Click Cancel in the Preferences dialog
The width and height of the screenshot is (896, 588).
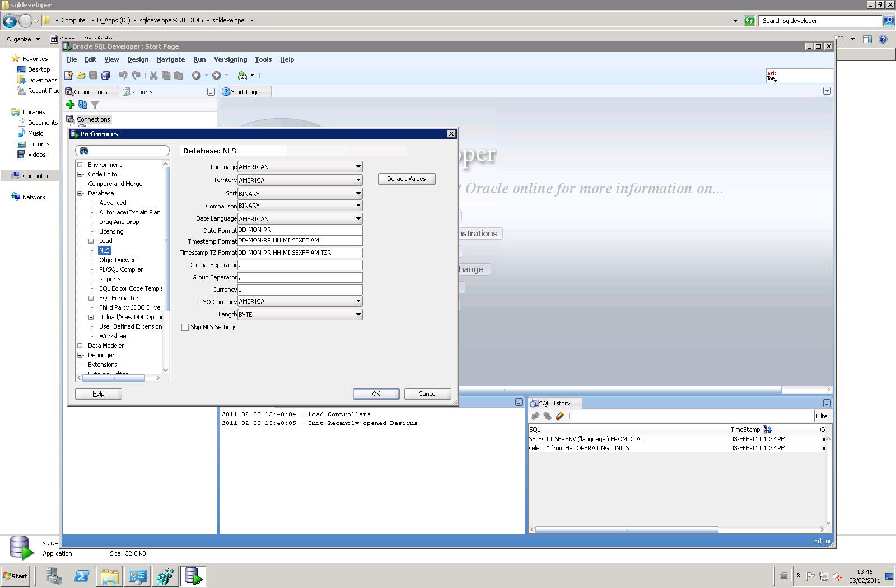tap(427, 394)
